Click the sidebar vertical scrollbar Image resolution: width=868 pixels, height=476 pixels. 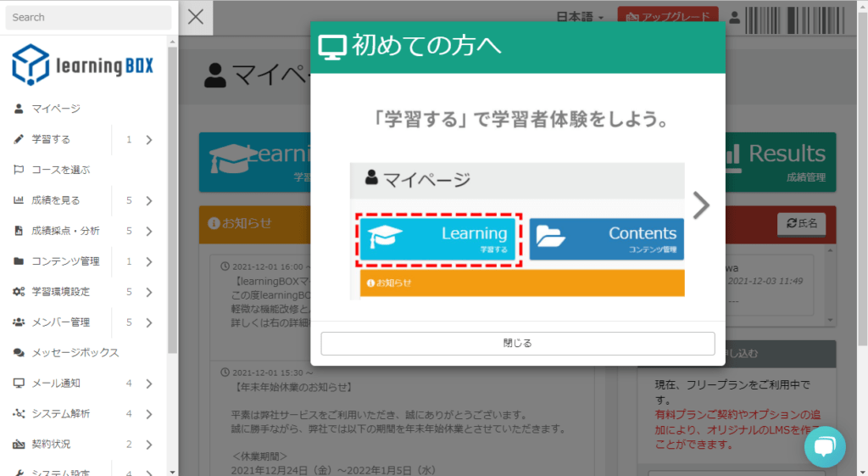[x=172, y=199]
